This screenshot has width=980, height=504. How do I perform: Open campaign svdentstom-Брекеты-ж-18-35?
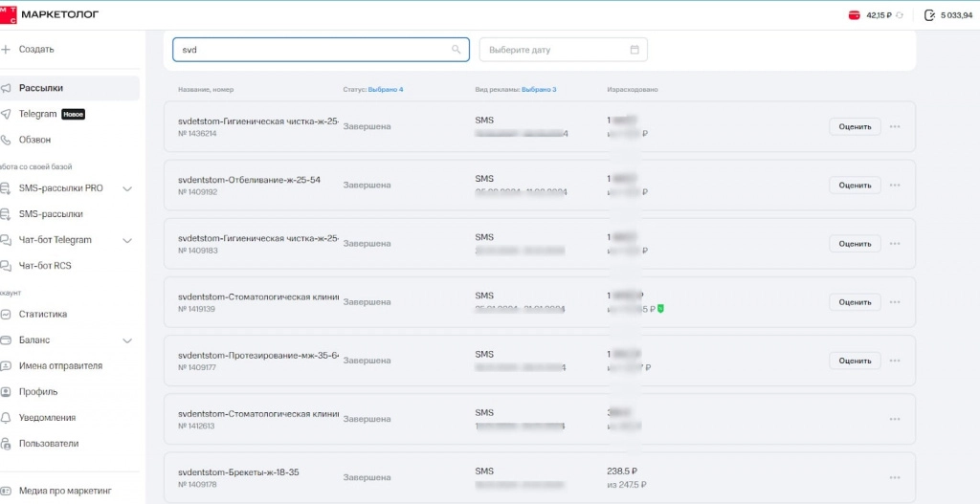tap(238, 472)
